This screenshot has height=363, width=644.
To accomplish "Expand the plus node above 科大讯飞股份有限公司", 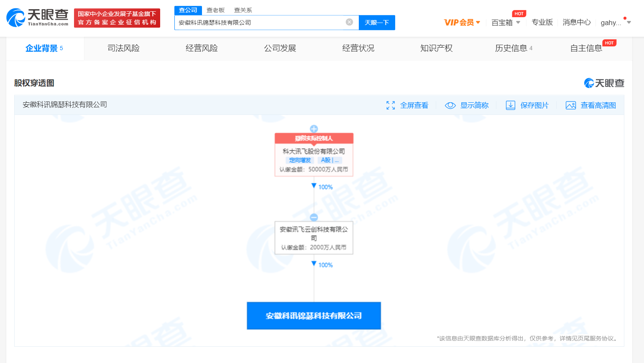I will coord(314,129).
